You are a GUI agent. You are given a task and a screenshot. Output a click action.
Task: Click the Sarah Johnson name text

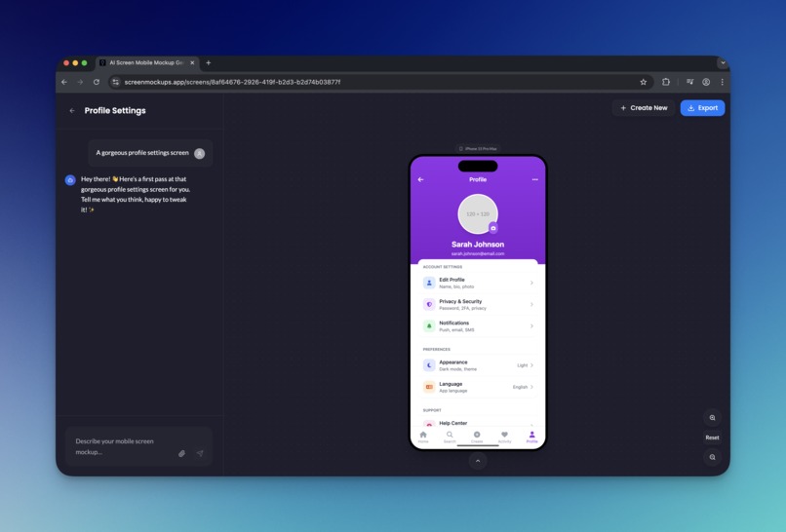[x=478, y=245]
